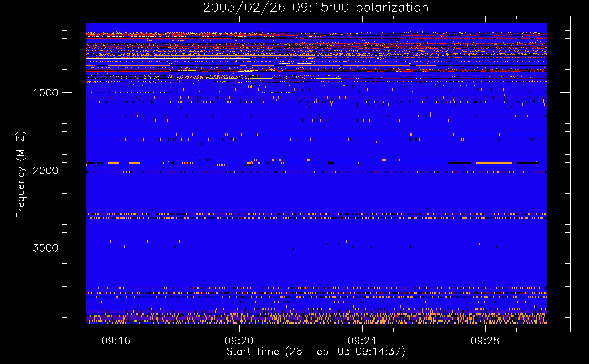
Task: Click the 09:28 time tick label
Action: click(x=485, y=341)
